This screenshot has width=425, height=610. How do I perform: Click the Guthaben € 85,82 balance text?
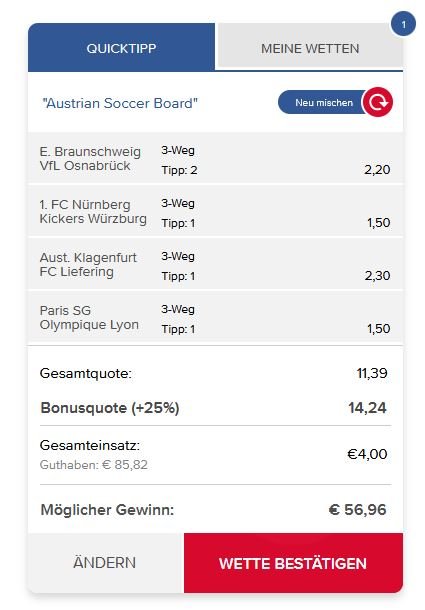point(94,465)
